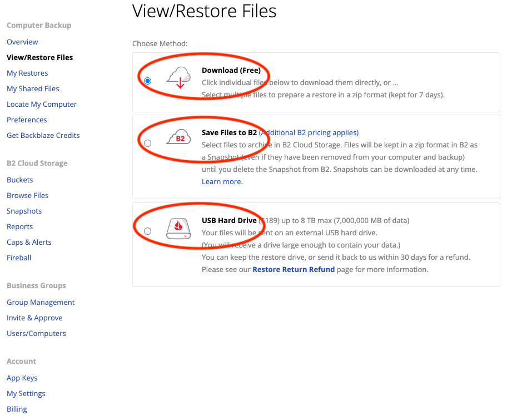Click the Computer Backup section header

pos(39,25)
